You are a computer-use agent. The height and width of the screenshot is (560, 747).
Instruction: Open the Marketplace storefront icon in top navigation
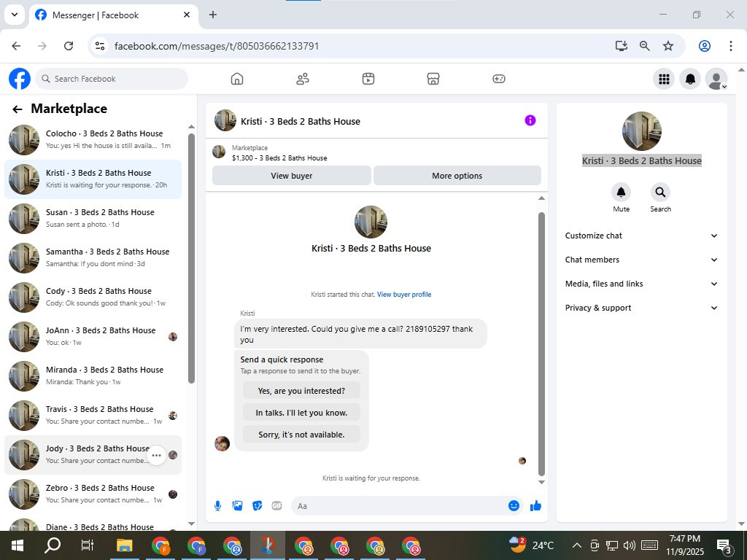click(x=433, y=79)
